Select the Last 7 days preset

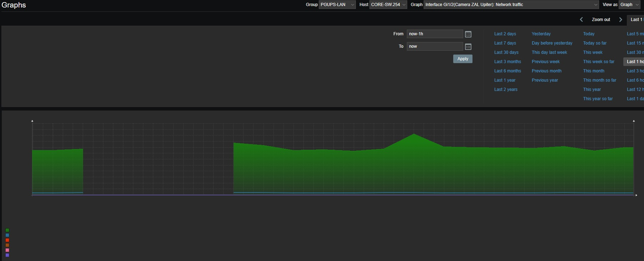pos(505,43)
